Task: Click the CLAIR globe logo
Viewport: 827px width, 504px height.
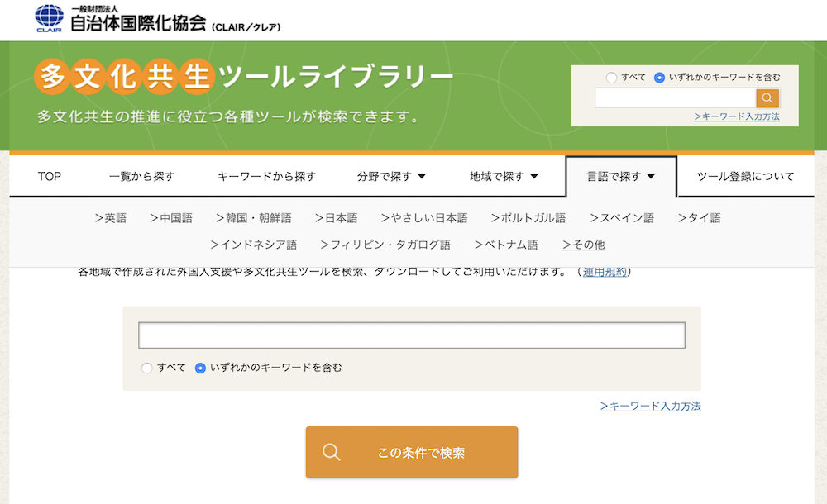Action: [x=49, y=18]
